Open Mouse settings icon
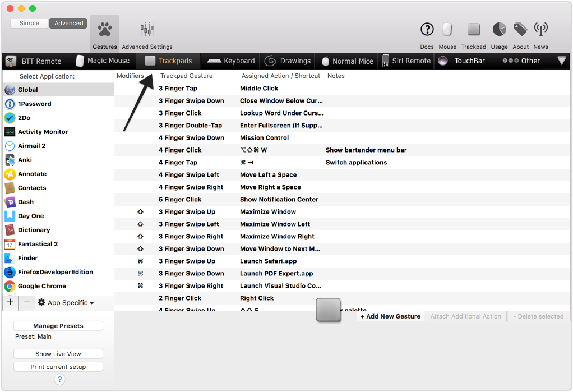This screenshot has height=392, width=573. (447, 29)
